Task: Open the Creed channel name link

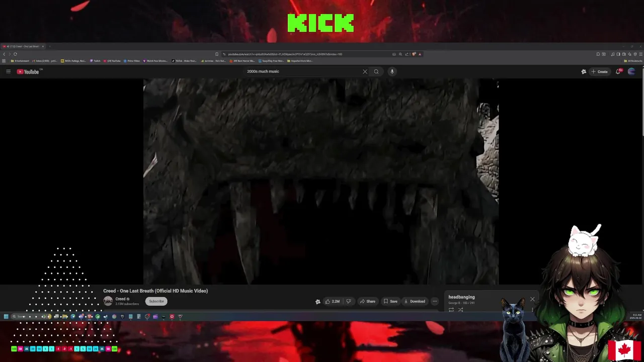Action: pos(120,299)
